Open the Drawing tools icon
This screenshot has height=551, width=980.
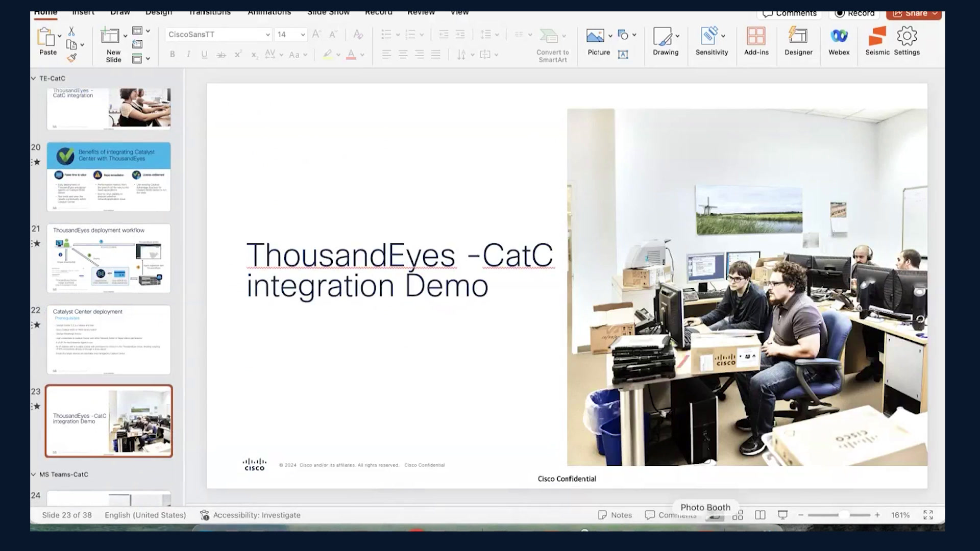point(663,36)
